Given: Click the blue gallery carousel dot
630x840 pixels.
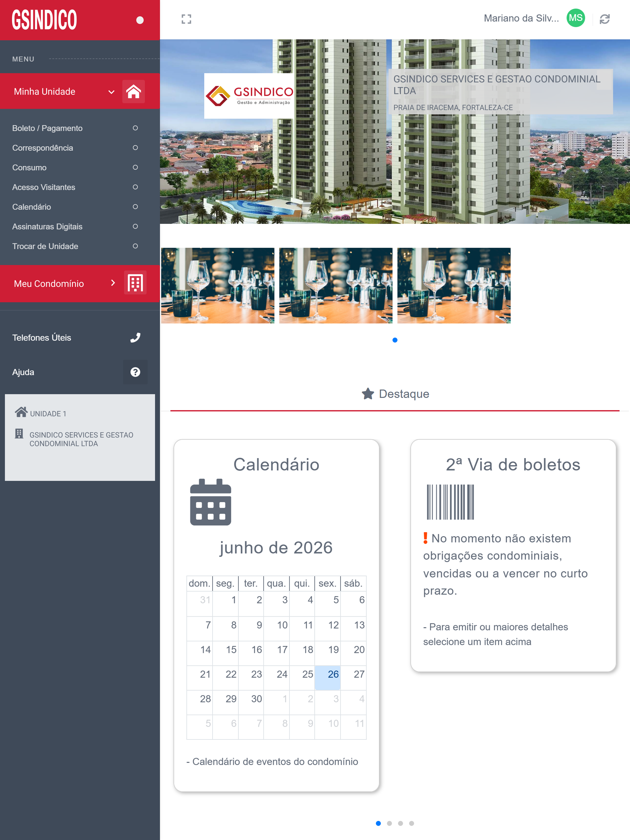Looking at the screenshot, I should click(x=395, y=340).
